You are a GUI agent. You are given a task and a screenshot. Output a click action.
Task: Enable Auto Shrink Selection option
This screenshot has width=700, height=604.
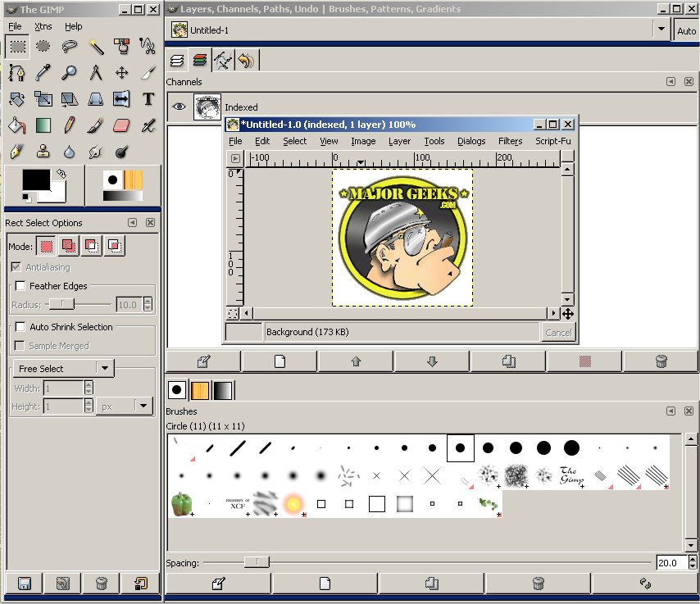click(20, 327)
